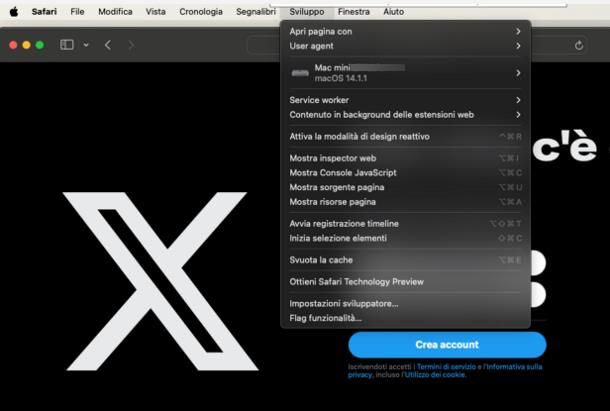Screen dimensions: 610x411
Task: Open the Segnalibri menu
Action: coord(256,12)
